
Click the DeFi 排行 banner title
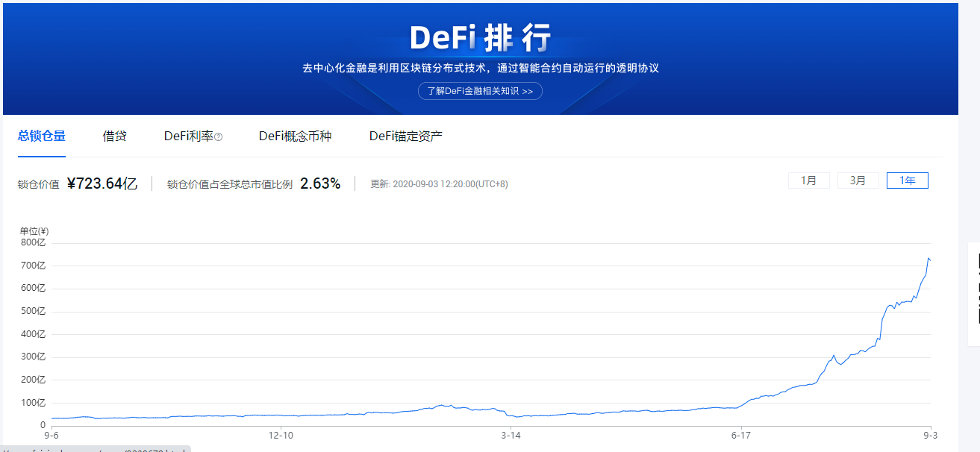pos(480,37)
